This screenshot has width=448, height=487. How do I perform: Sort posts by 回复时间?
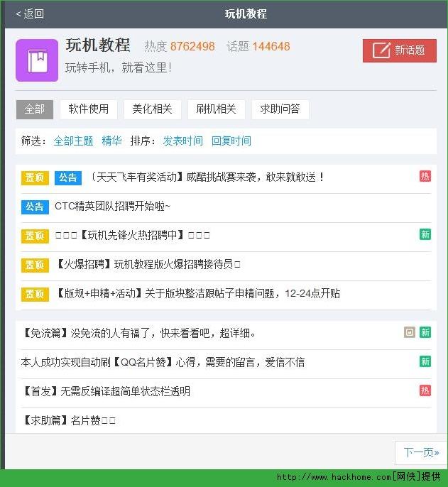pos(231,141)
